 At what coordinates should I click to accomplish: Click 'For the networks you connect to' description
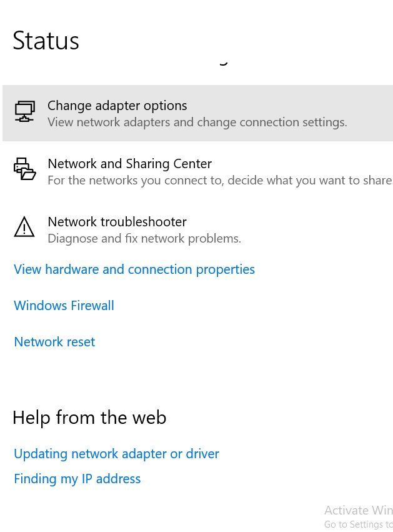(x=220, y=180)
